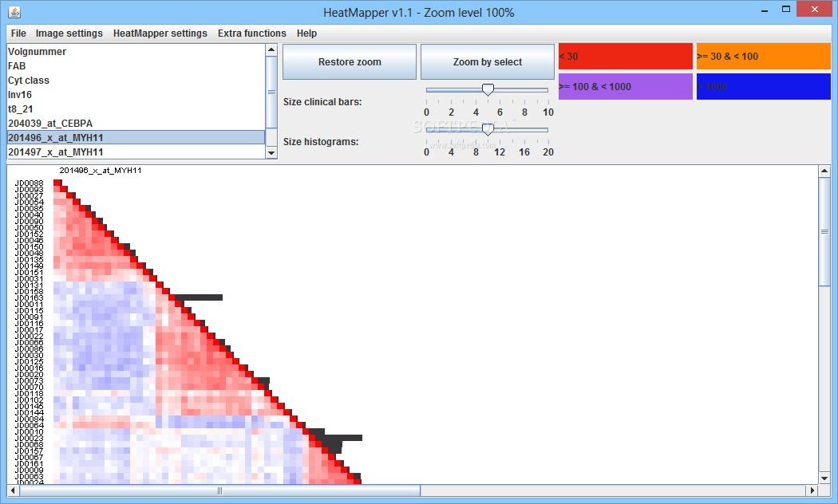This screenshot has height=504, width=838.
Task: Click the variable list scroll up arrow
Action: coord(271,49)
